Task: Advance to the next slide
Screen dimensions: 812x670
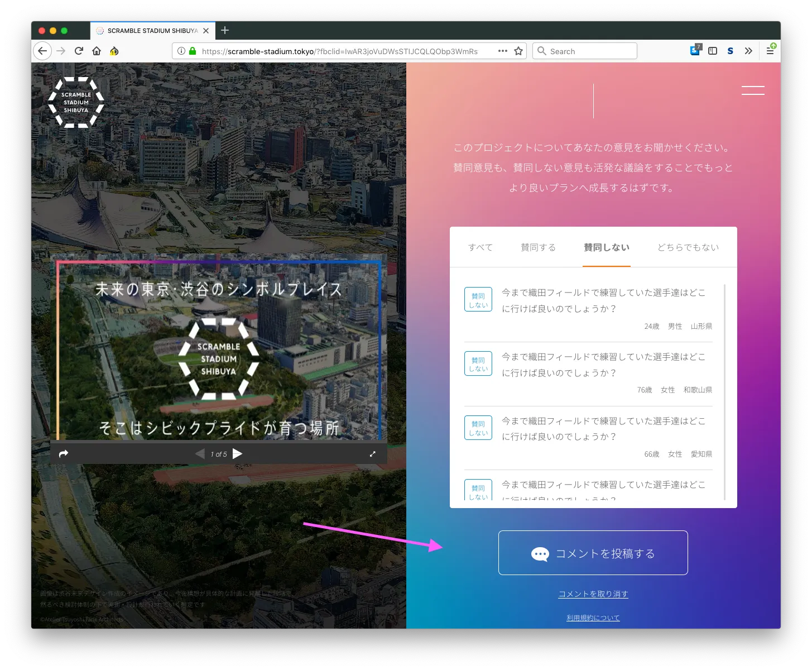Action: pyautogui.click(x=238, y=453)
